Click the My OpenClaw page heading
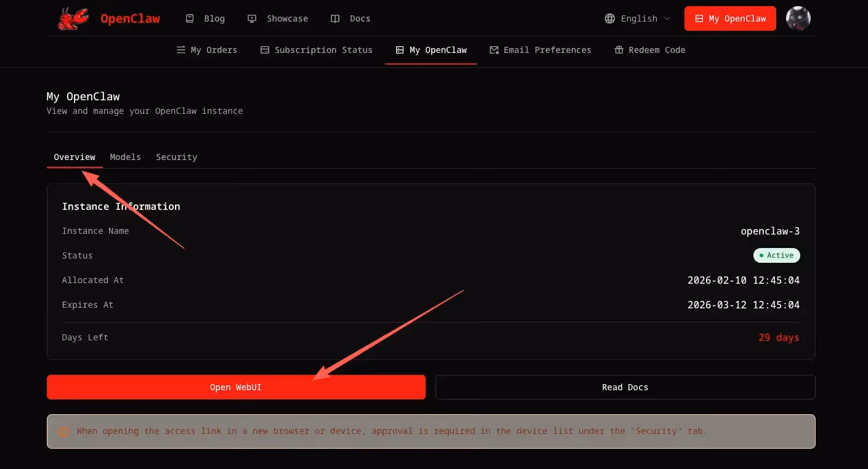The height and width of the screenshot is (469, 868). tap(83, 97)
